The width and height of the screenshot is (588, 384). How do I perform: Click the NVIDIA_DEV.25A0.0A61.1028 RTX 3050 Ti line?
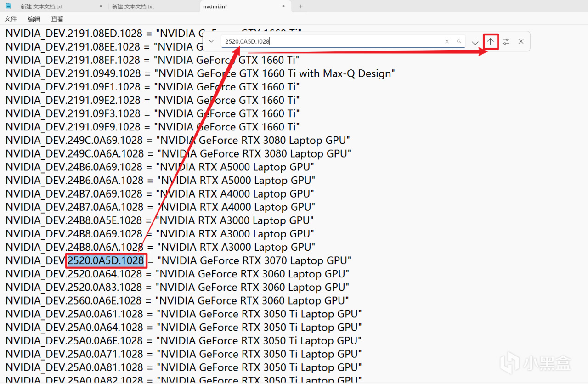click(x=184, y=314)
